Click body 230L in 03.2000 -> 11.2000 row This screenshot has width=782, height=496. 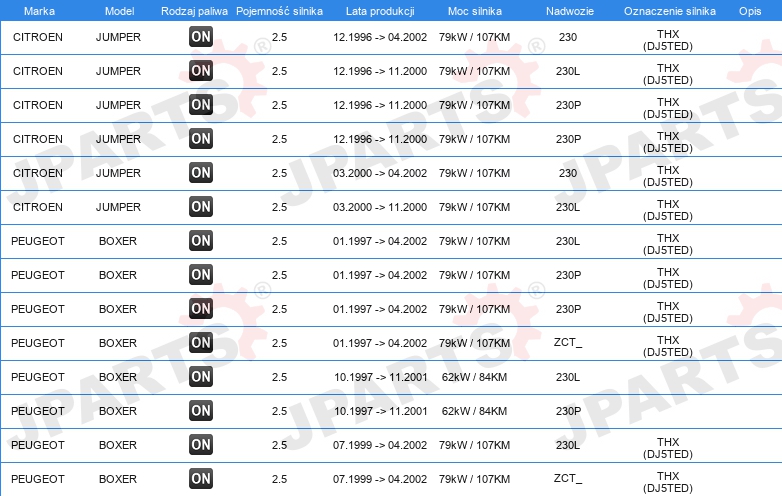[x=568, y=207]
